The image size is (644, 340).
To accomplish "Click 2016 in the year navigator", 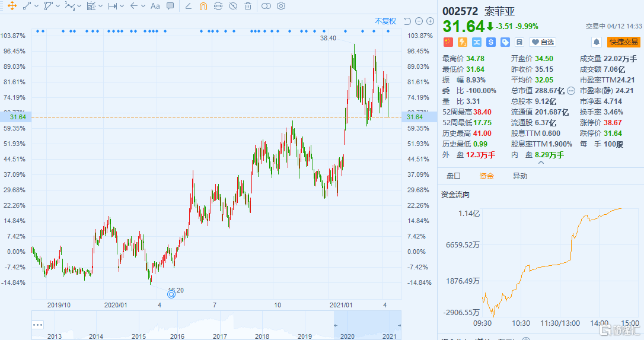I will 177,336.
